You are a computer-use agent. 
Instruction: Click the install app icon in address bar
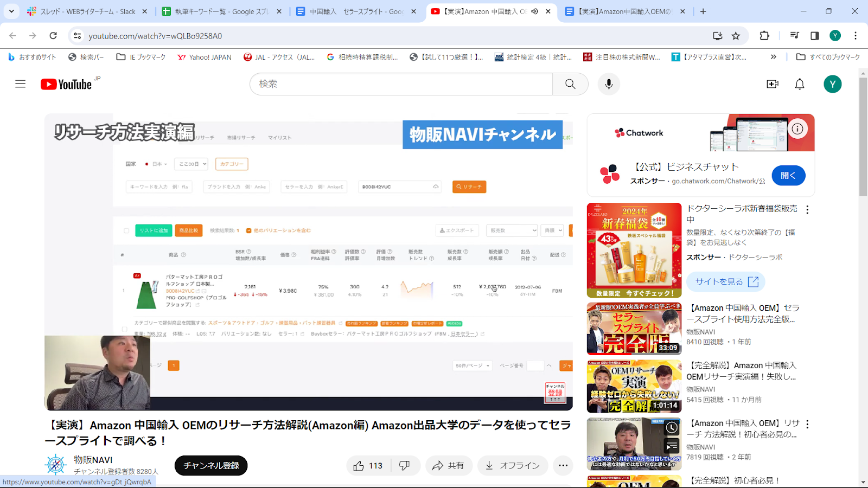(717, 36)
